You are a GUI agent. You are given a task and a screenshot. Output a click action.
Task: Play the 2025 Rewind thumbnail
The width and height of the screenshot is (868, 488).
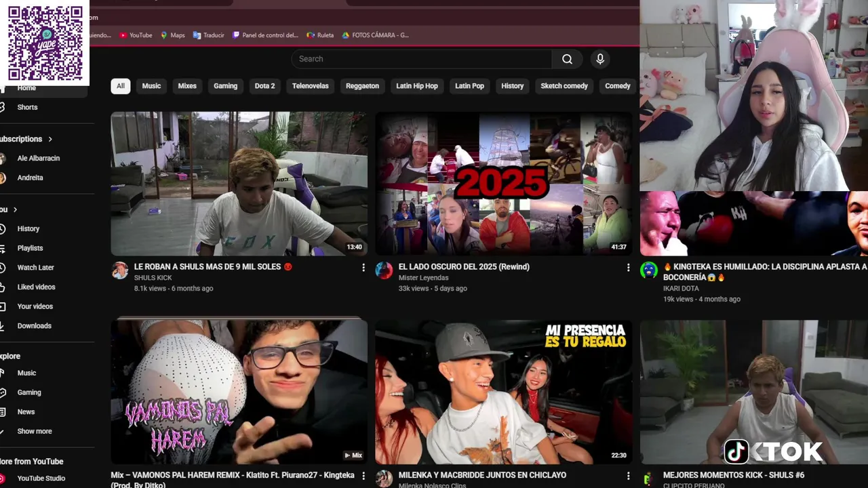pos(504,184)
